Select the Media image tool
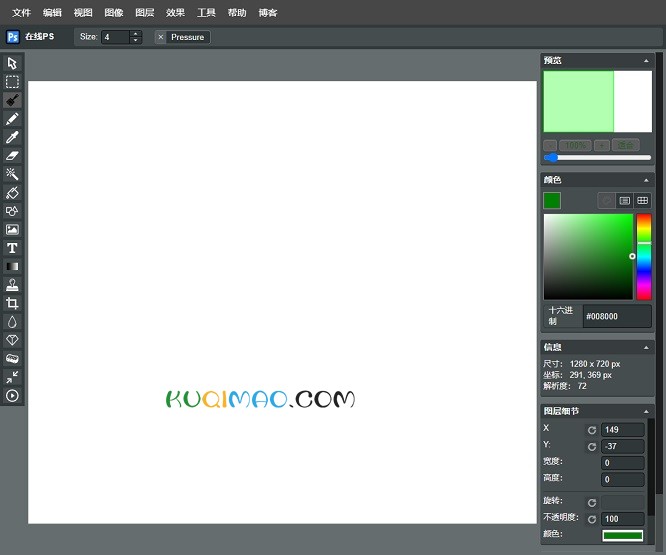The image size is (666, 555). [x=12, y=229]
